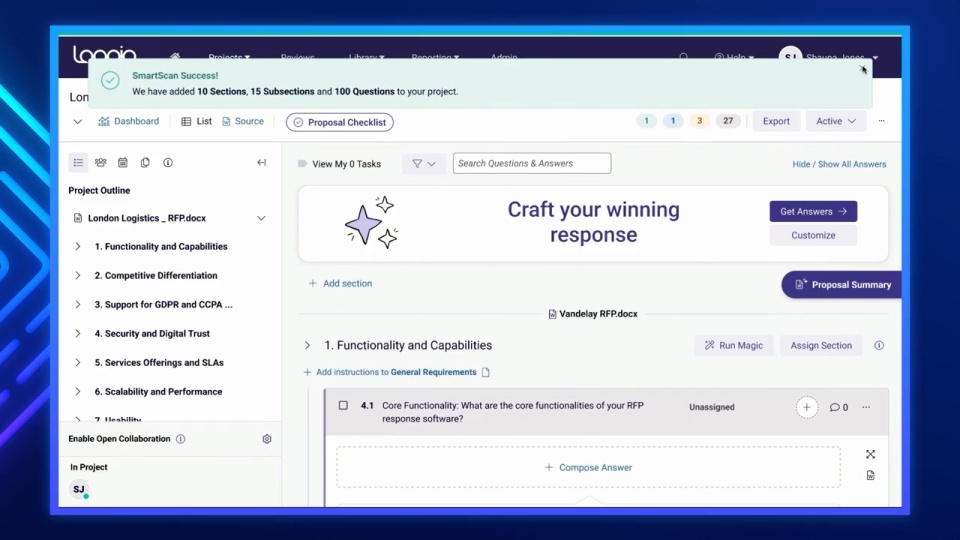Viewport: 960px width, 540px height.
Task: Open the Dashboard view
Action: click(129, 121)
